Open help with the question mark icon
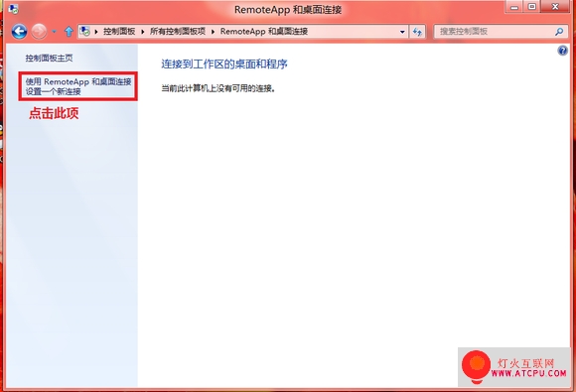576x392 pixels. 562,51
